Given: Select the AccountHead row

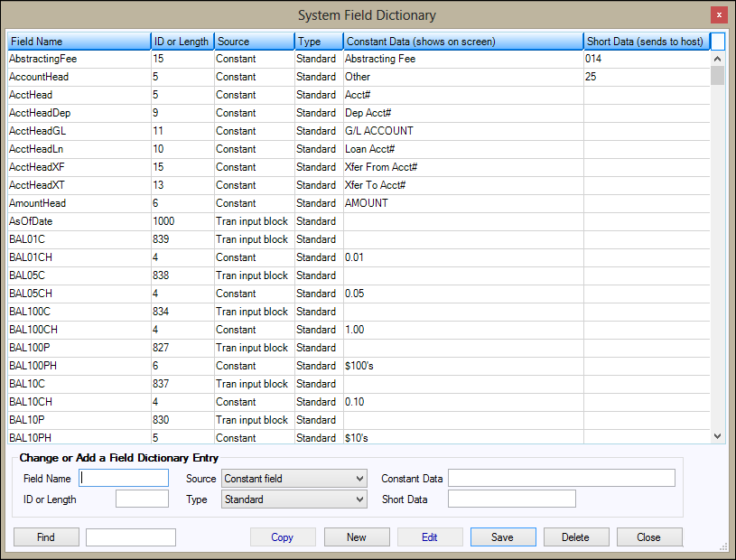Looking at the screenshot, I should (359, 77).
